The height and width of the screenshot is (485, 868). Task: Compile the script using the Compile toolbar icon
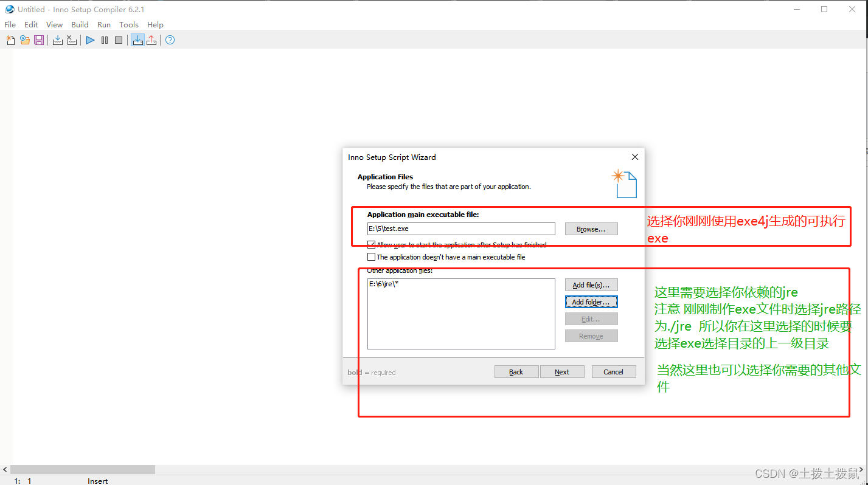pyautogui.click(x=58, y=40)
